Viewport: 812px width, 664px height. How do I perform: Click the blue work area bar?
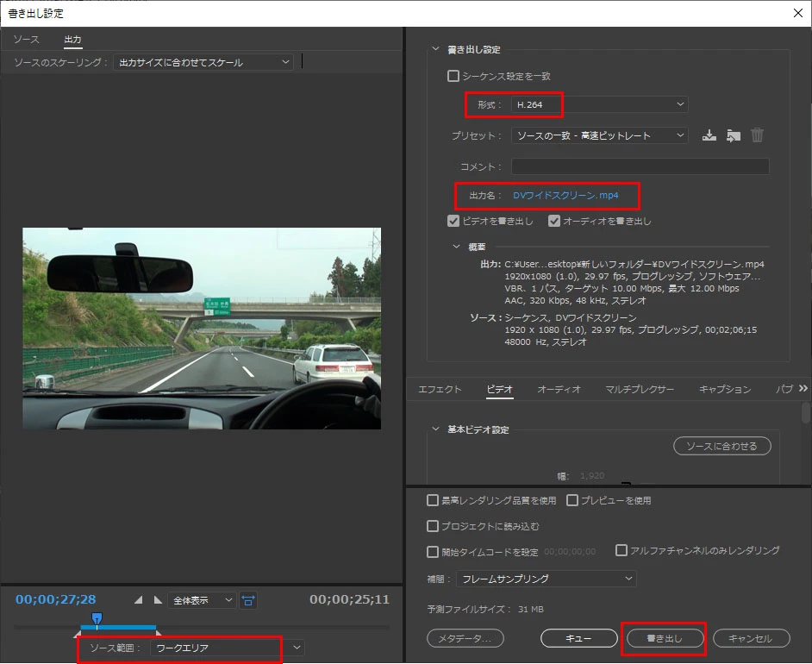point(118,627)
